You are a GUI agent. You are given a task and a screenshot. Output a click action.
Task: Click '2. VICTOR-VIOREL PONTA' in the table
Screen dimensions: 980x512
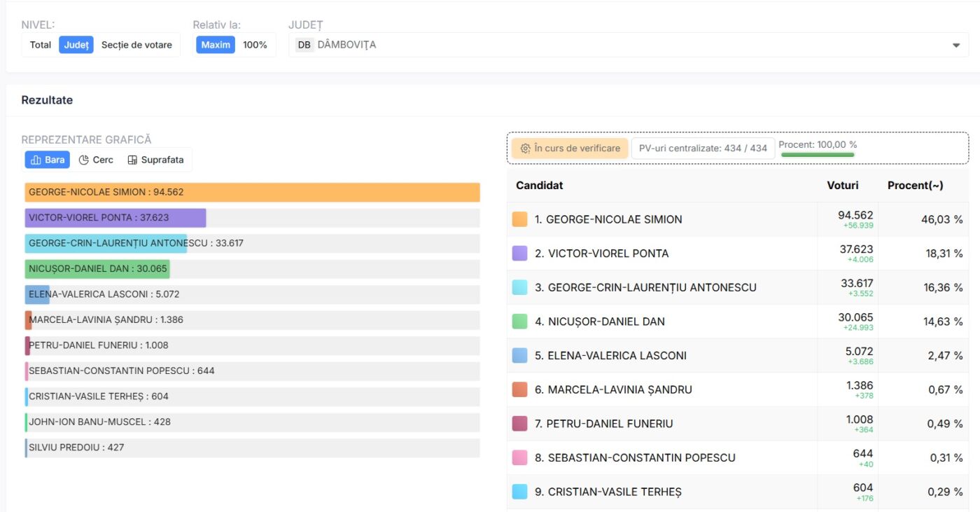602,254
